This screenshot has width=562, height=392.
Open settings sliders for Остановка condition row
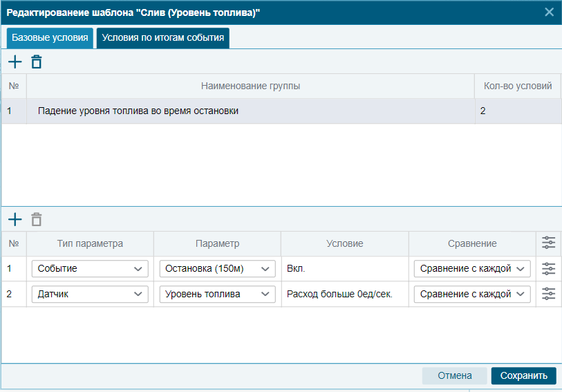pos(548,268)
